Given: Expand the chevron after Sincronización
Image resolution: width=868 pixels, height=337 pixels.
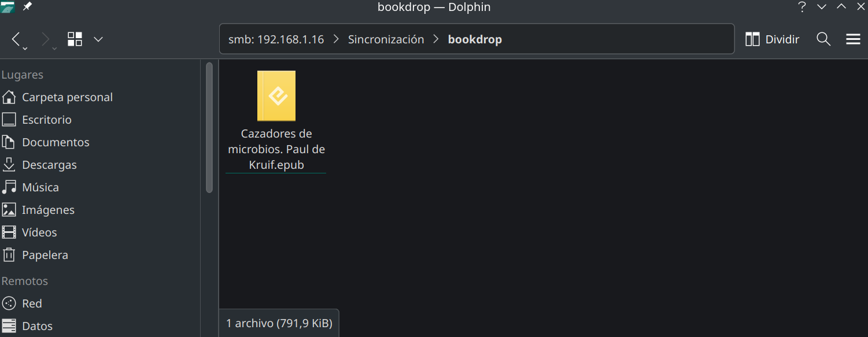Looking at the screenshot, I should [x=436, y=39].
